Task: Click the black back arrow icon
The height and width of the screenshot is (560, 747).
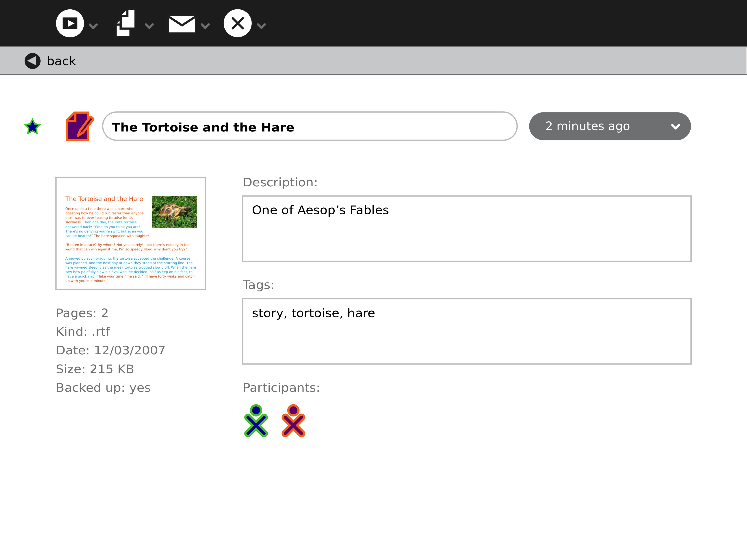Action: [32, 61]
